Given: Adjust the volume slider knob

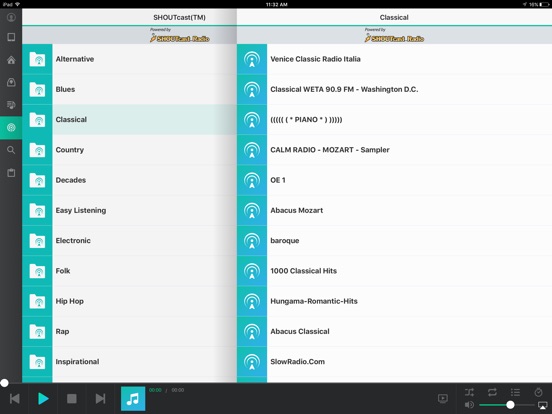Looking at the screenshot, I should tap(510, 405).
